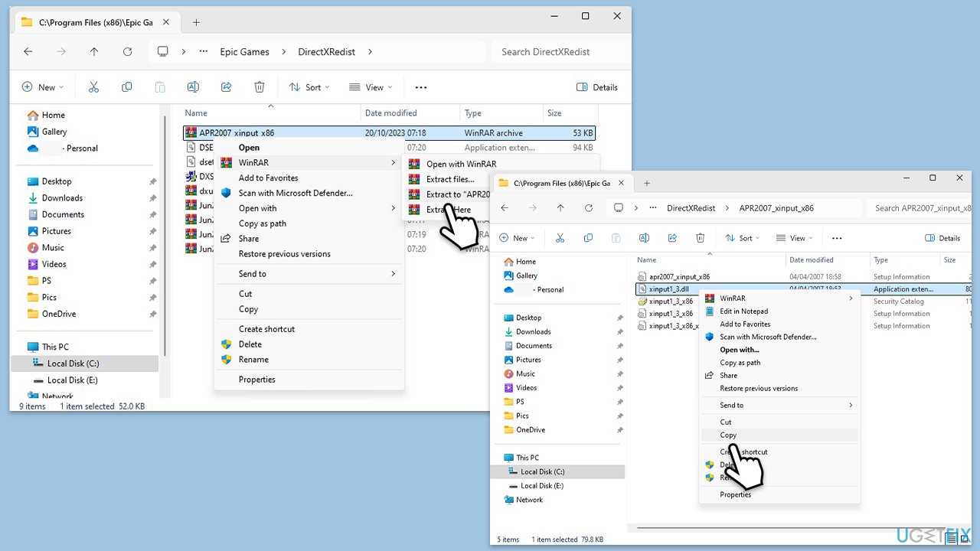Click the Share icon in the DirectXRedist window toolbar
This screenshot has width=980, height=551.
click(227, 87)
